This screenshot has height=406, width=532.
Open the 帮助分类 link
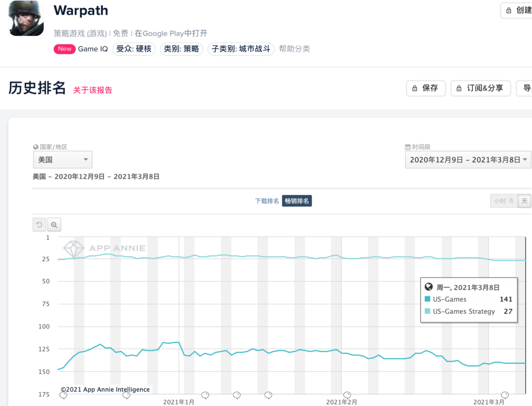(295, 49)
